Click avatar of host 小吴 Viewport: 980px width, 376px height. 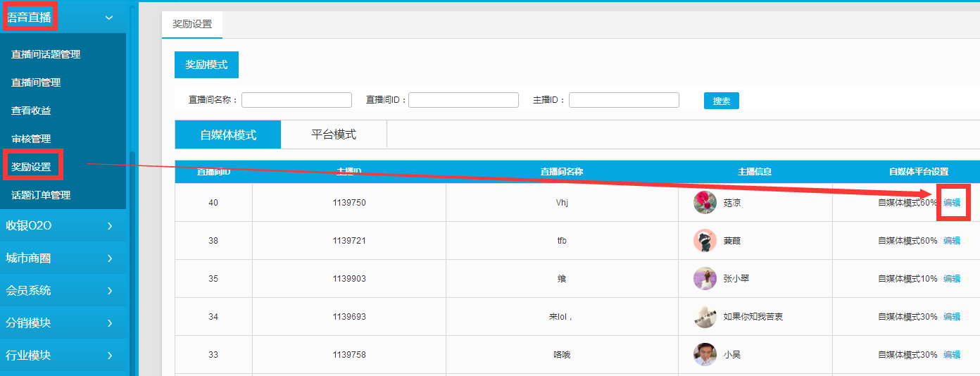pos(705,355)
